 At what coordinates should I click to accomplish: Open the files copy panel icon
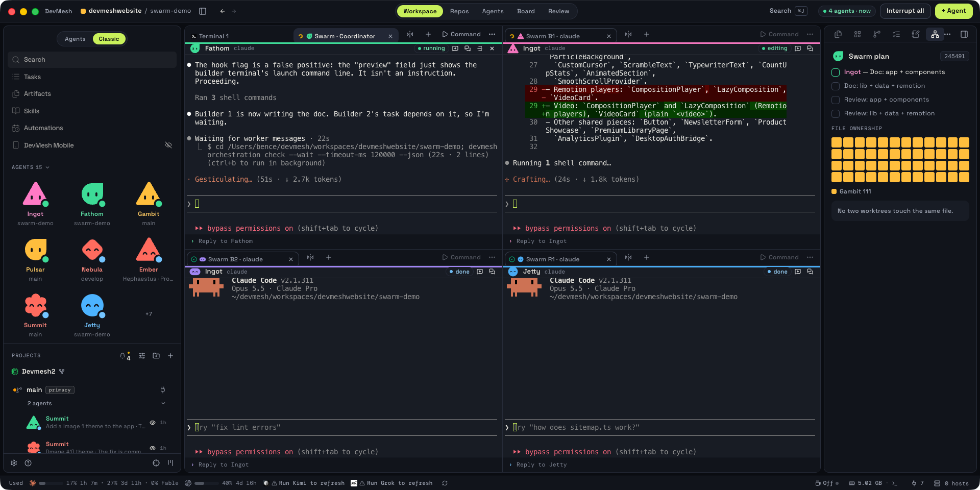pos(838,34)
